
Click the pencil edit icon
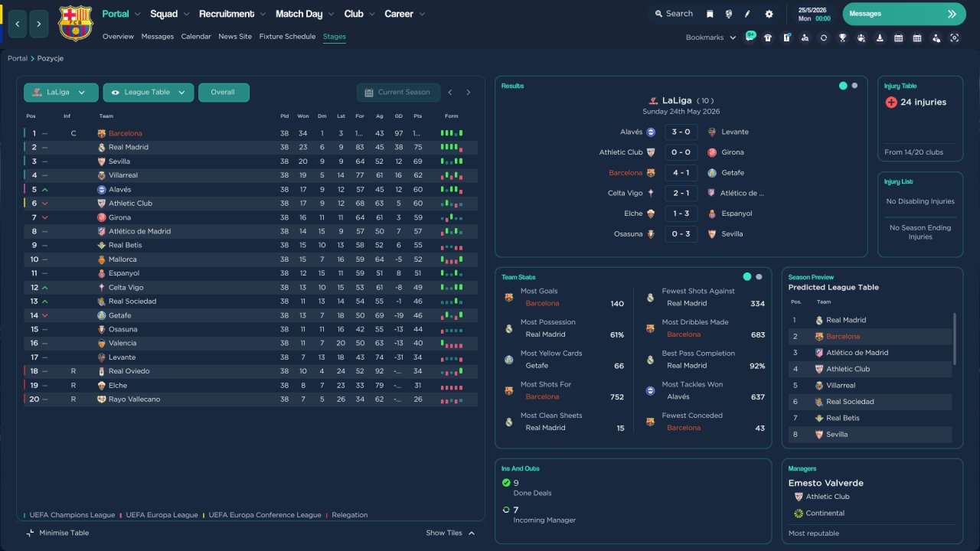tap(747, 14)
